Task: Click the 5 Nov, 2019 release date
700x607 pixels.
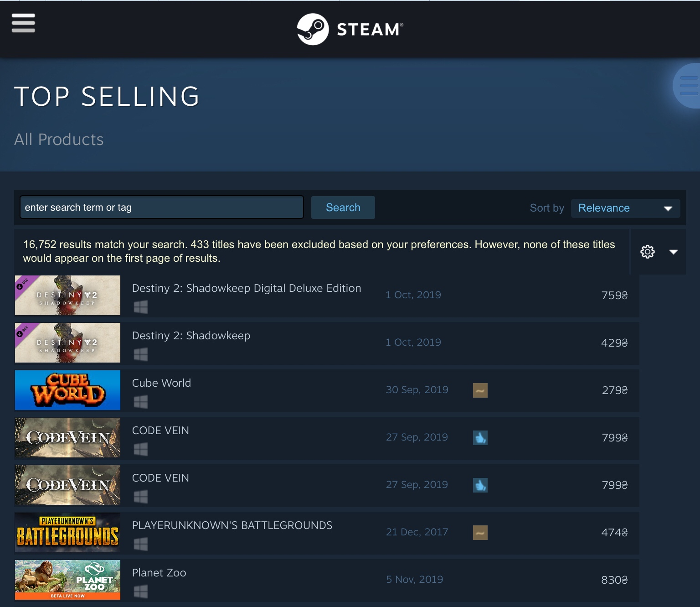Action: [x=414, y=580]
